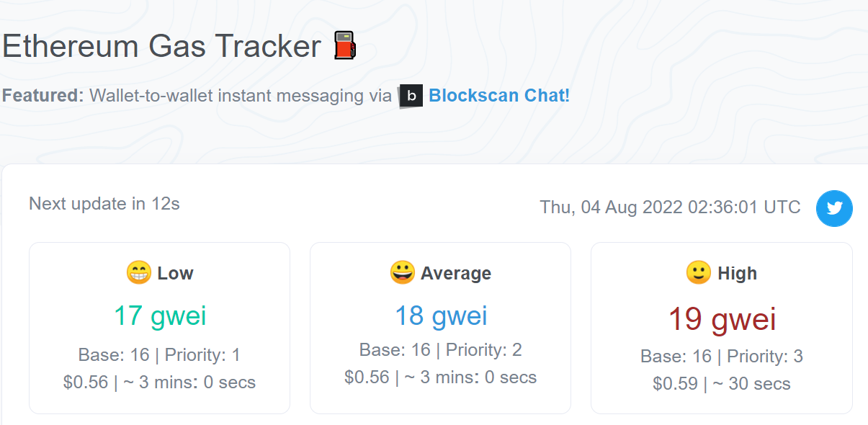Click the Low gas price heading

point(175,274)
